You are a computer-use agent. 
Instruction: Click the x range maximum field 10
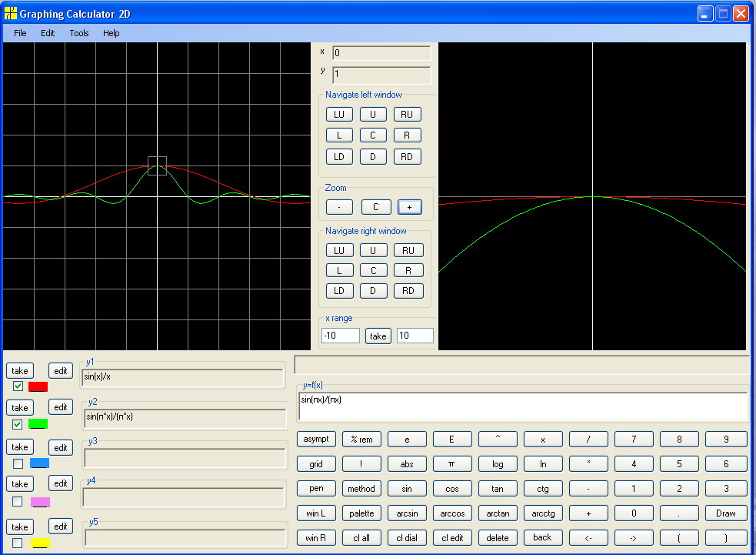tap(415, 336)
